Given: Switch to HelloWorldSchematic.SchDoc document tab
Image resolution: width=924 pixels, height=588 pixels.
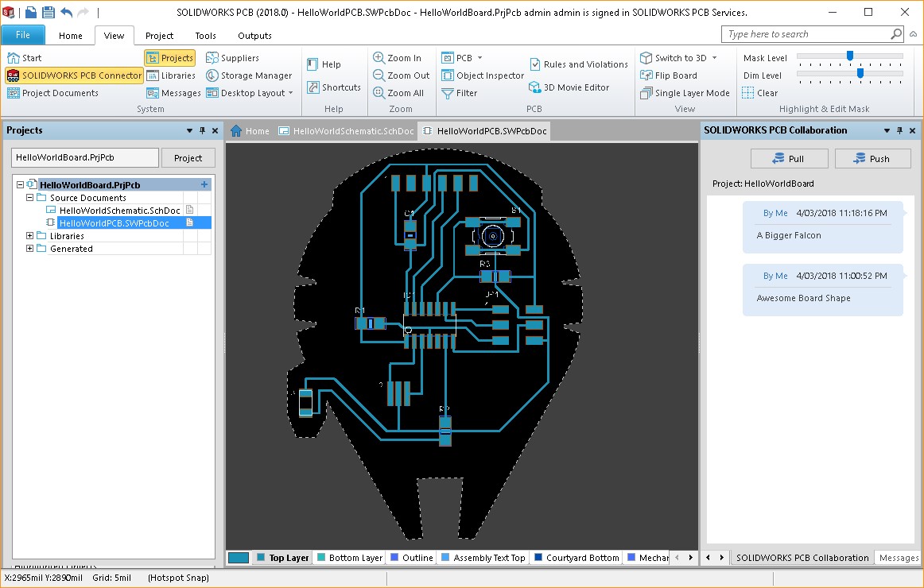Looking at the screenshot, I should 346,130.
